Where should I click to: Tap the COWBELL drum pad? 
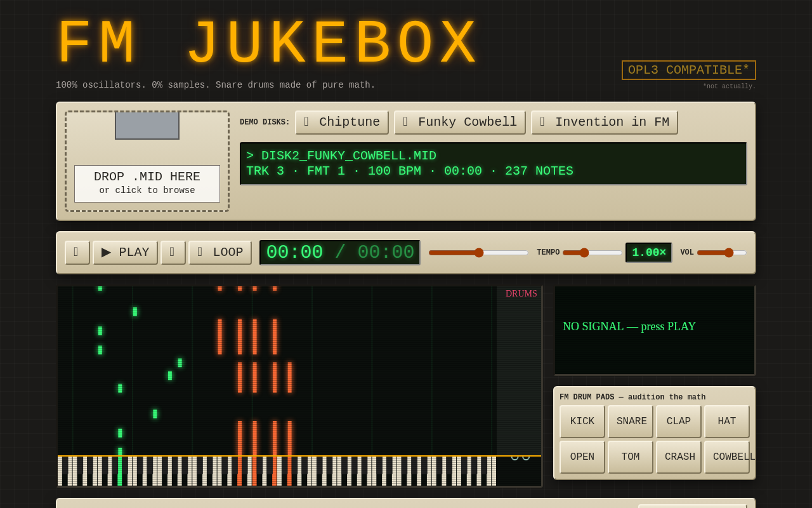click(x=727, y=457)
